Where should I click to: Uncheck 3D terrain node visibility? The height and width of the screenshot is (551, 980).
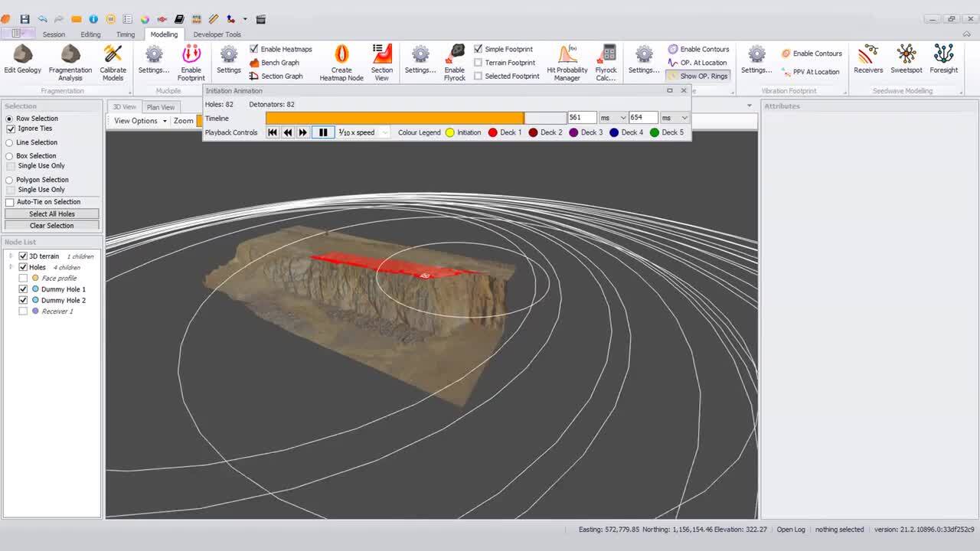(x=23, y=256)
